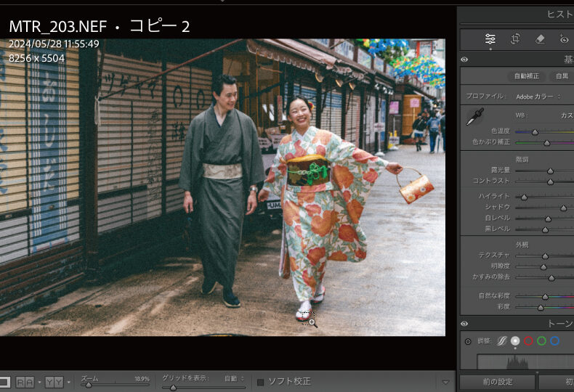Switch to 白黒 black and white treatment
The height and width of the screenshot is (392, 574).
[562, 75]
